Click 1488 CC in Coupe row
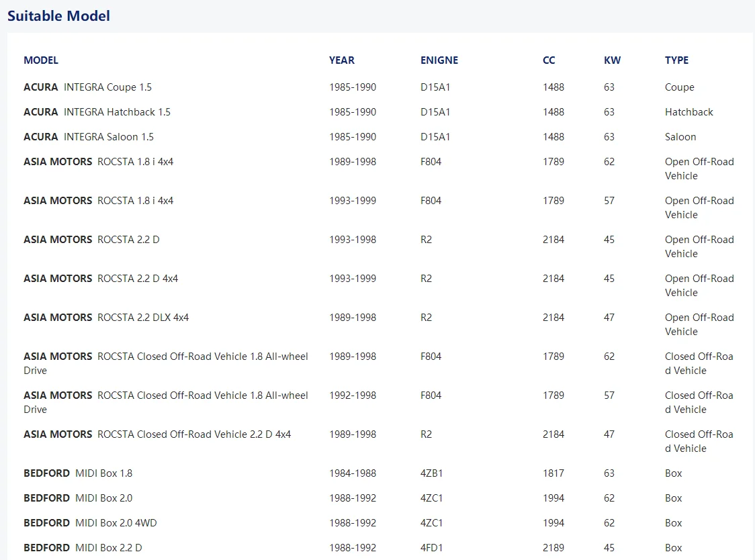This screenshot has width=755, height=560. point(553,87)
